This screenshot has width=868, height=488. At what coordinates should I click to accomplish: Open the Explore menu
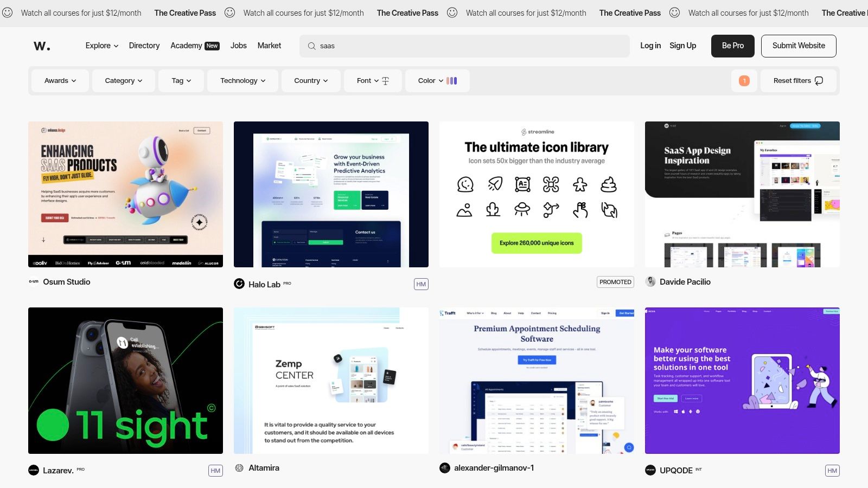101,46
